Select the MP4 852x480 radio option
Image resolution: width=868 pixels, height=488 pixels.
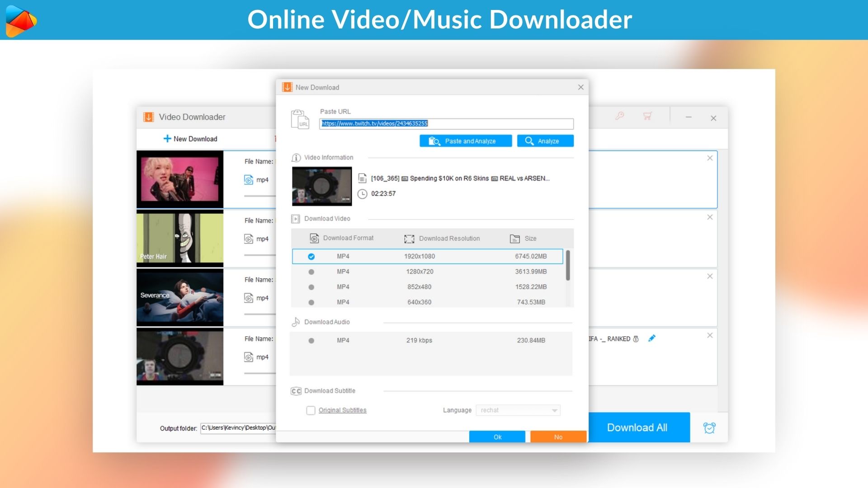click(x=311, y=287)
